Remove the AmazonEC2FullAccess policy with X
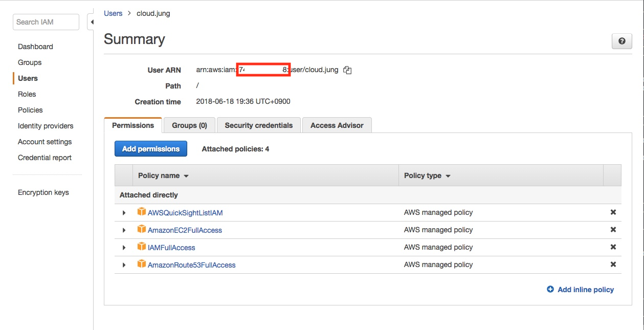This screenshot has width=644, height=330. (x=613, y=230)
